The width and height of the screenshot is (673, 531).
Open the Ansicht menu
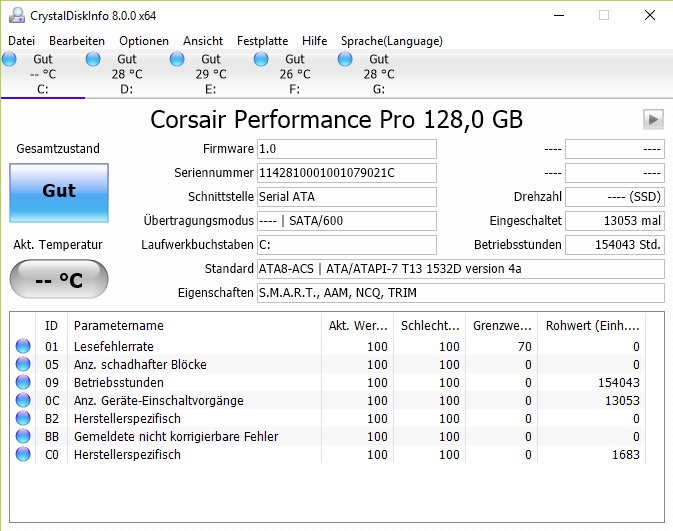[203, 41]
